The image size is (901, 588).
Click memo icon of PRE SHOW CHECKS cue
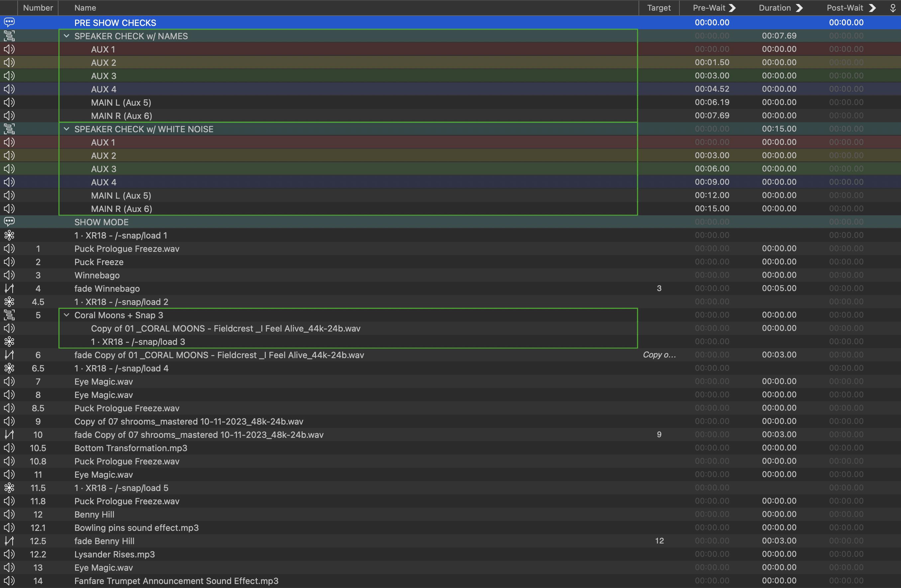9,22
